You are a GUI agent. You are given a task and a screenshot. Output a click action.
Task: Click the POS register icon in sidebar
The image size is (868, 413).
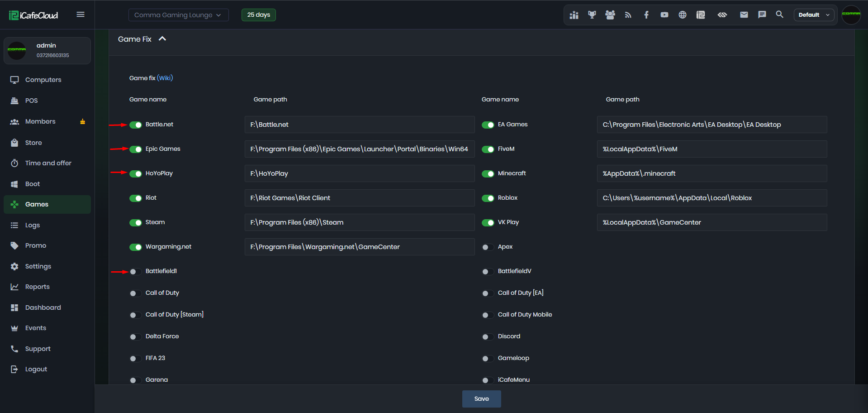[x=14, y=101]
